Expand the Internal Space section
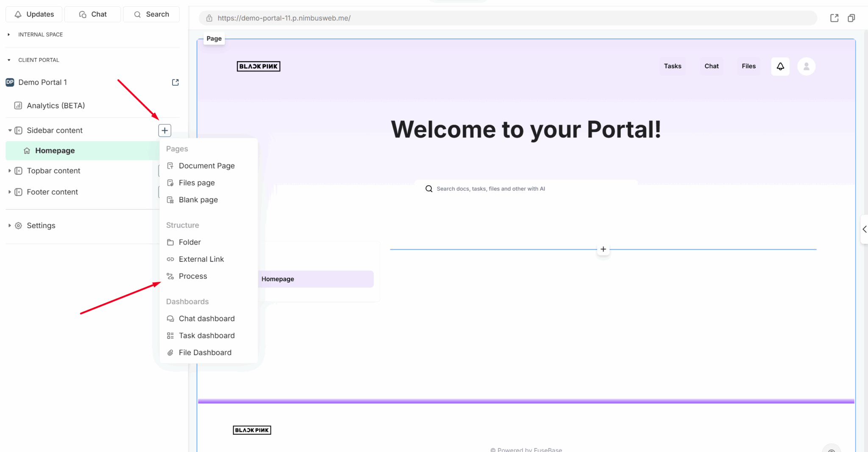 (8, 34)
